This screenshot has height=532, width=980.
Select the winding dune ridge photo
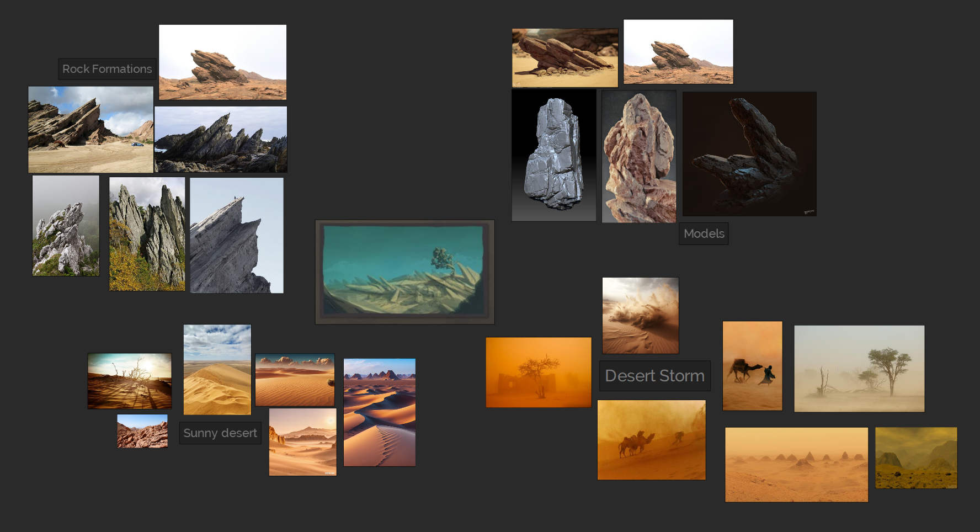(380, 413)
